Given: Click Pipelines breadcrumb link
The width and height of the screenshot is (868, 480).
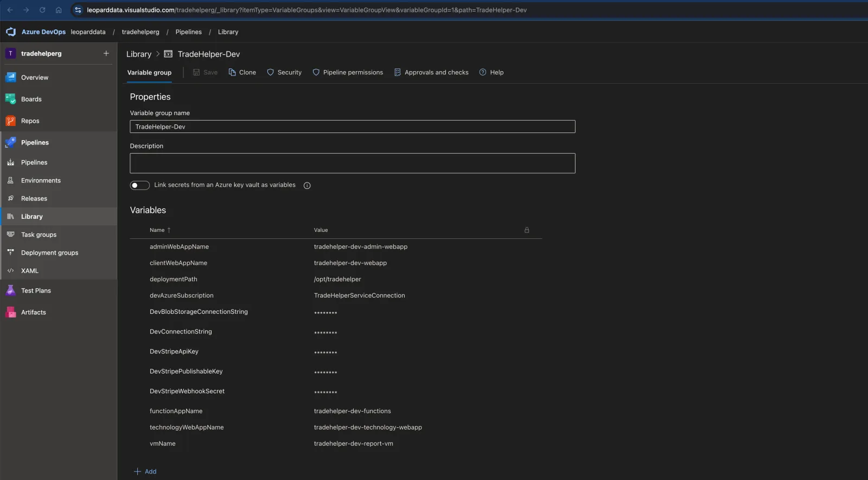Looking at the screenshot, I should (188, 32).
